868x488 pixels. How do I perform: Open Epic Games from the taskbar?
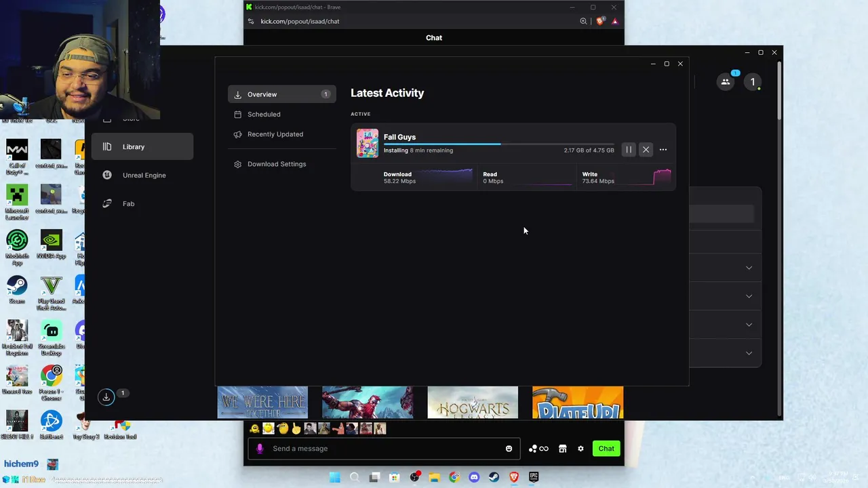coord(534,477)
